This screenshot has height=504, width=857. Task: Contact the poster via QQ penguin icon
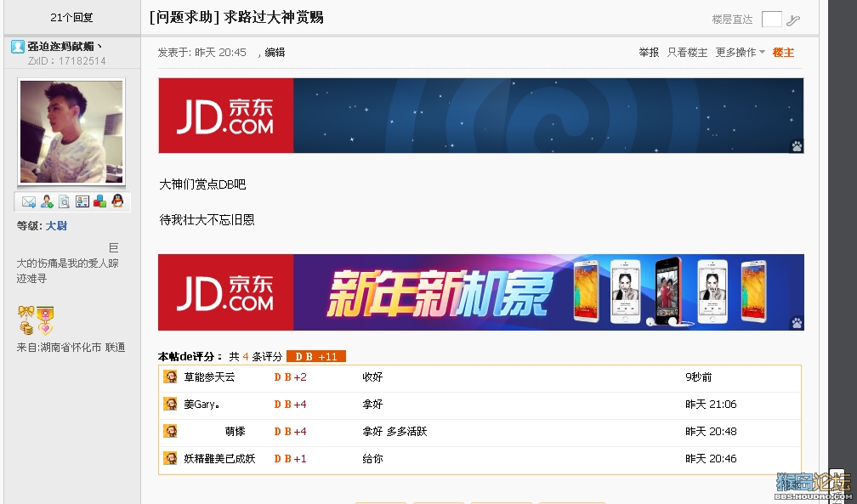tap(117, 201)
